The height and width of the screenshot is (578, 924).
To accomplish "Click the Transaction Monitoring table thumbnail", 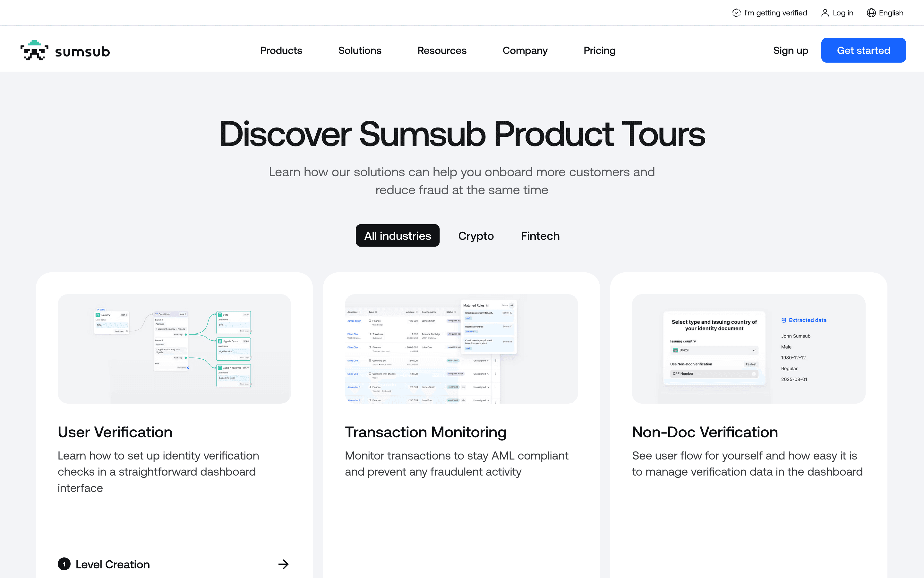I will click(x=461, y=349).
